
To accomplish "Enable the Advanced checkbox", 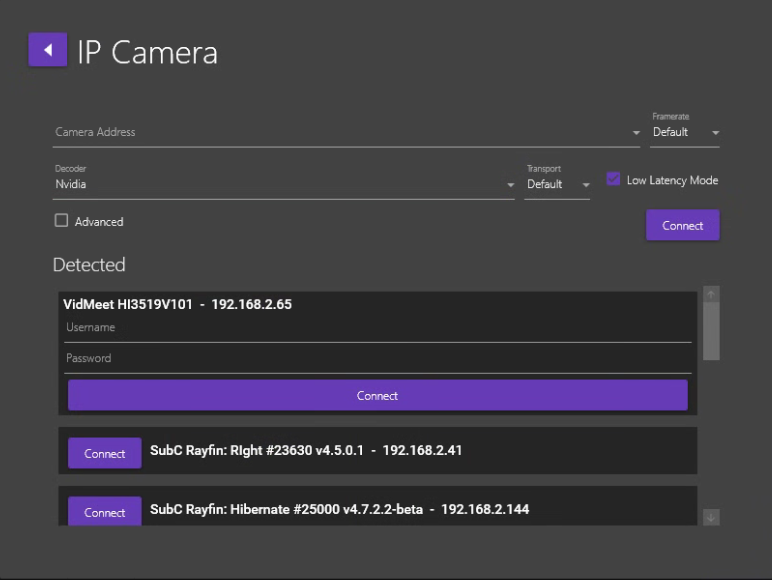I will point(61,221).
